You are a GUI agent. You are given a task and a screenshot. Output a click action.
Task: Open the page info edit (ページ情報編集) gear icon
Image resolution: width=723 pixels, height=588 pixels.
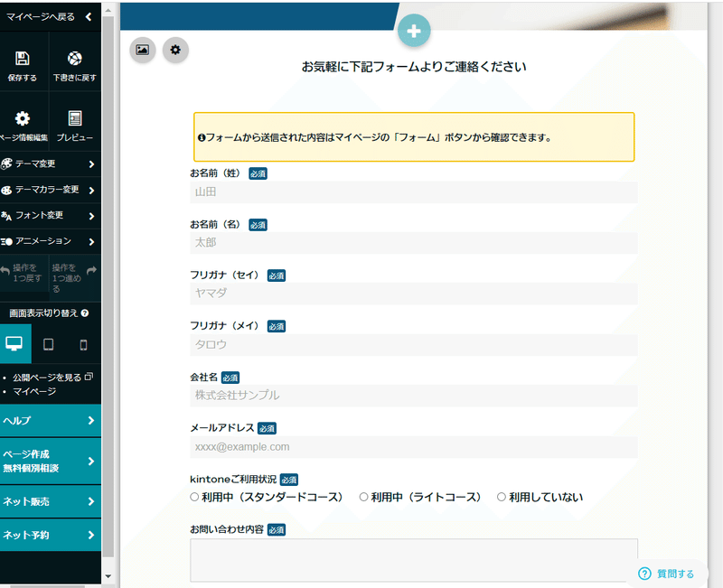point(22,118)
